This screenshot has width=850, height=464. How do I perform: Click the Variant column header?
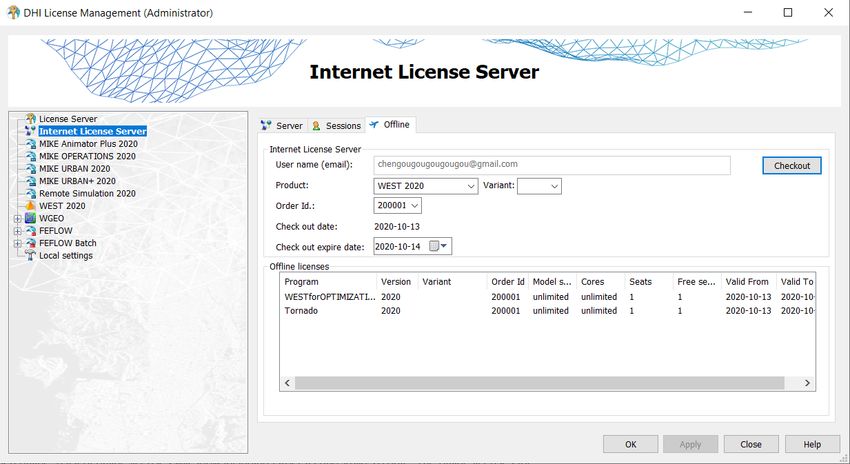pyautogui.click(x=452, y=282)
